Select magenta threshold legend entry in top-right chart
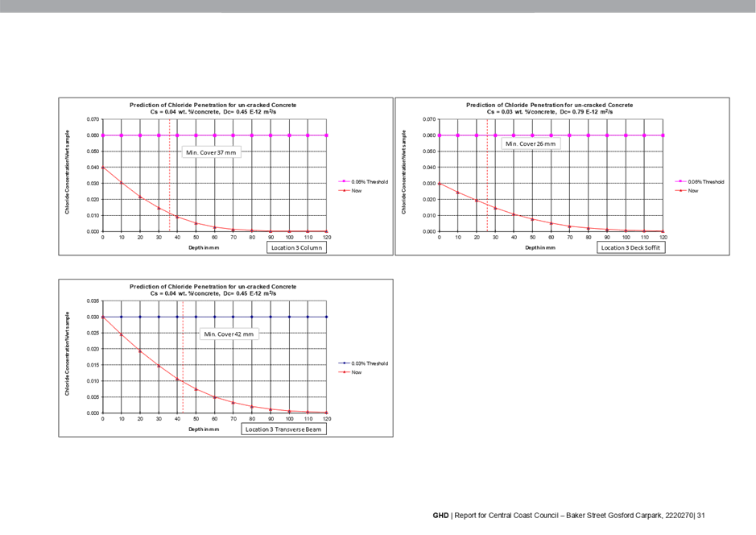Image resolution: width=756 pixels, height=535 pixels. (699, 182)
